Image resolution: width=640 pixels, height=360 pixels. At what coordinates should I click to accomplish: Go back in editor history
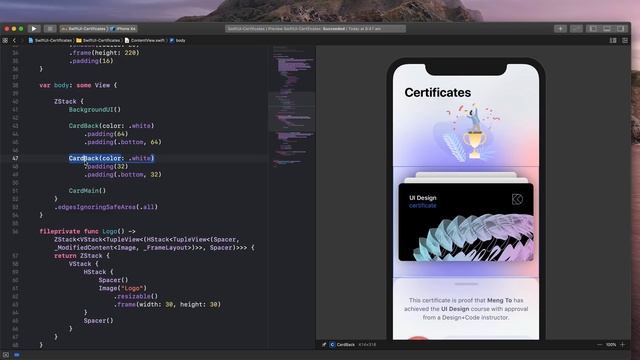click(x=14, y=40)
